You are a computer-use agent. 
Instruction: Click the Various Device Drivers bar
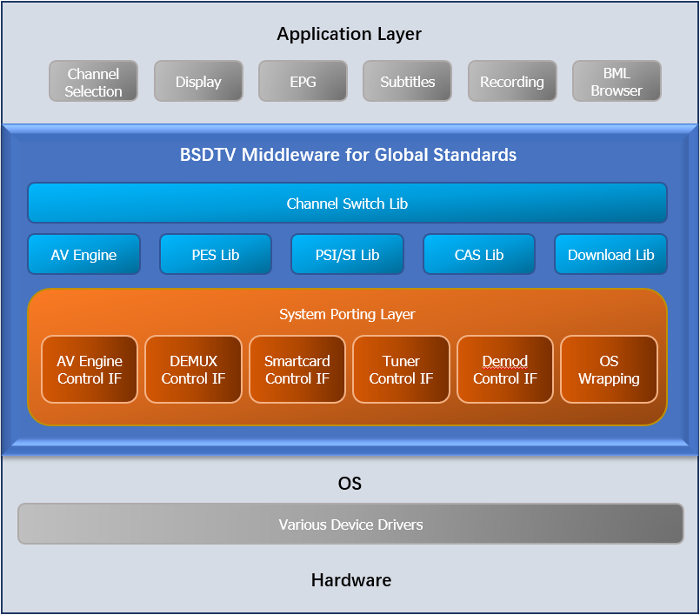(350, 525)
